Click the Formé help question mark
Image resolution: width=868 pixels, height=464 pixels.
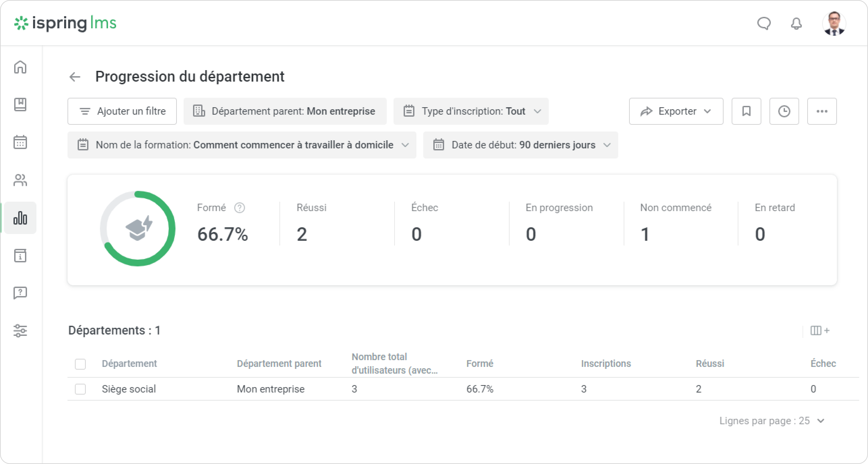coord(240,208)
